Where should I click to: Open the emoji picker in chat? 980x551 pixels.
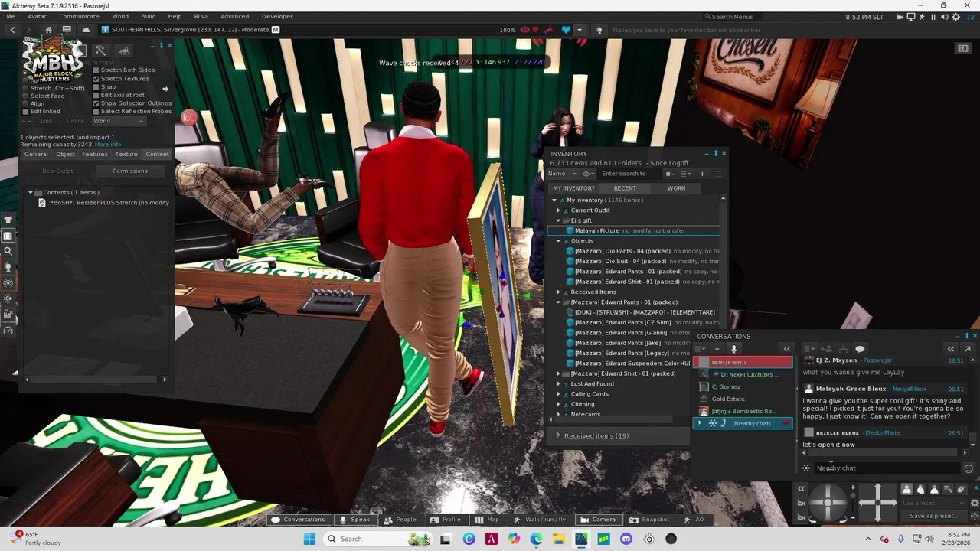tap(969, 468)
